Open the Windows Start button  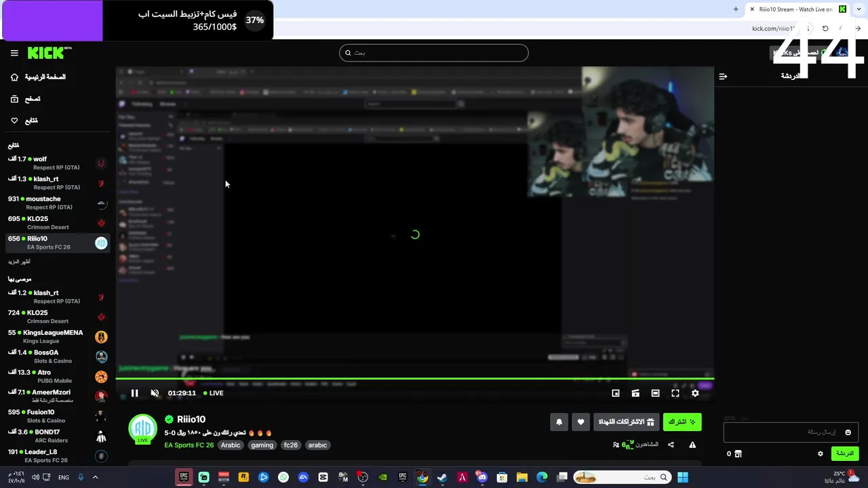coord(683,477)
